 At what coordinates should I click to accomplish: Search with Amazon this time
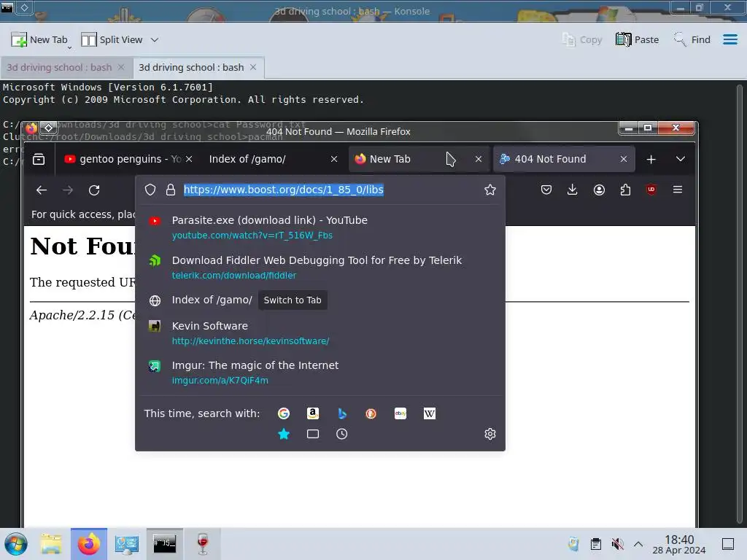[312, 413]
